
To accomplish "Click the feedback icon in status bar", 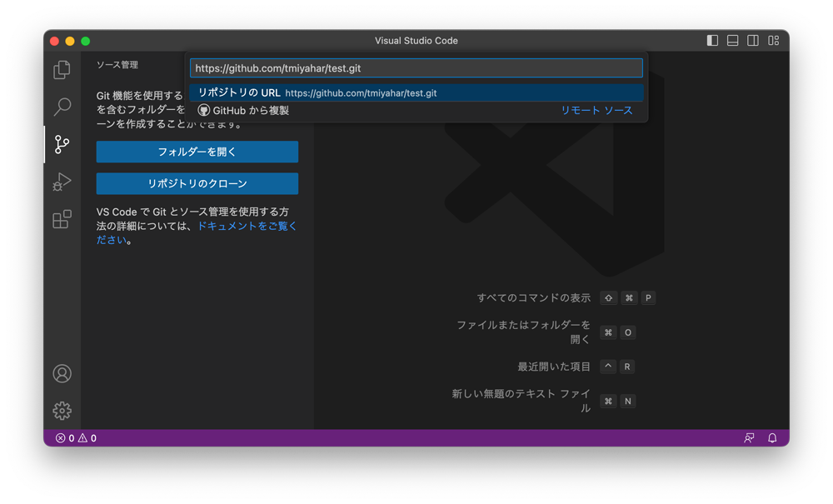I will click(749, 438).
